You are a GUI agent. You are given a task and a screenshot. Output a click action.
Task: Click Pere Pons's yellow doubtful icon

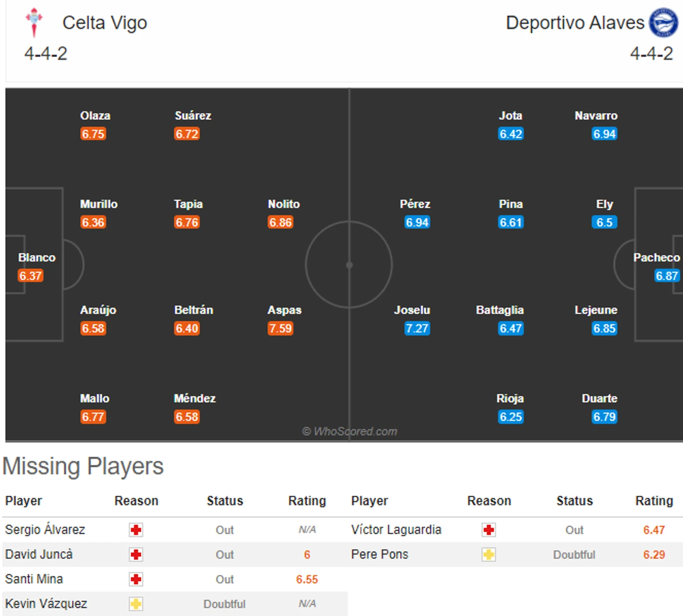point(489,555)
